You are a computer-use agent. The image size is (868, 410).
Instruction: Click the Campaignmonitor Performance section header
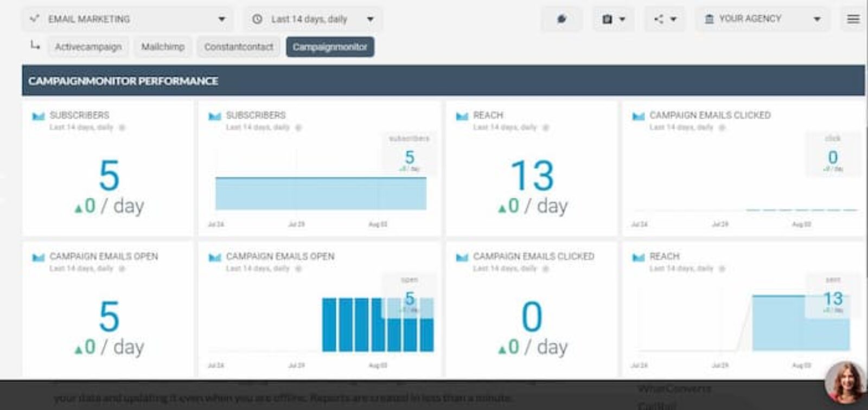(x=443, y=81)
